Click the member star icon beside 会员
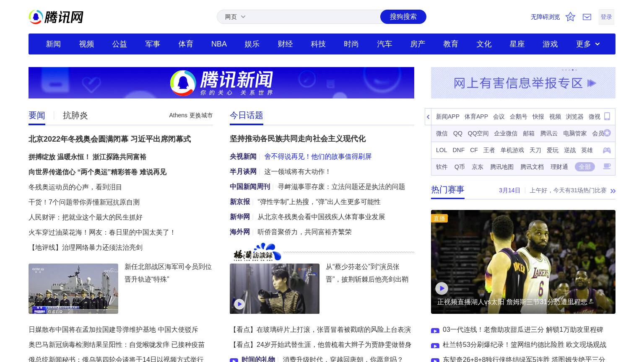Screen dimensions: 644x362 [x=607, y=133]
